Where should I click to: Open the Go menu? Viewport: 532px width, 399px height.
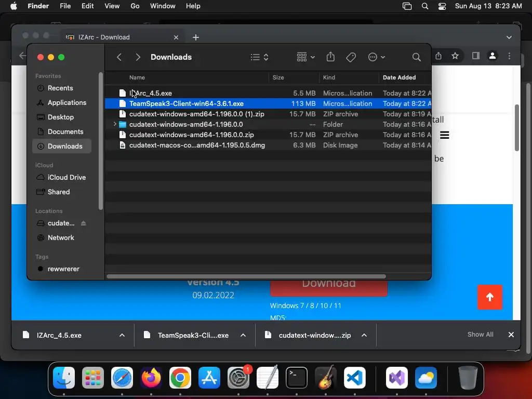pyautogui.click(x=135, y=6)
